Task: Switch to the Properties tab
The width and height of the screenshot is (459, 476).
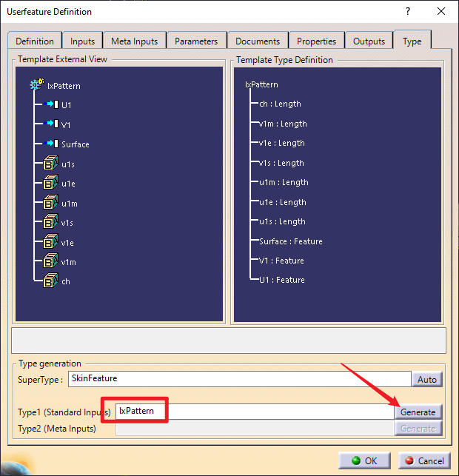Action: pos(316,41)
